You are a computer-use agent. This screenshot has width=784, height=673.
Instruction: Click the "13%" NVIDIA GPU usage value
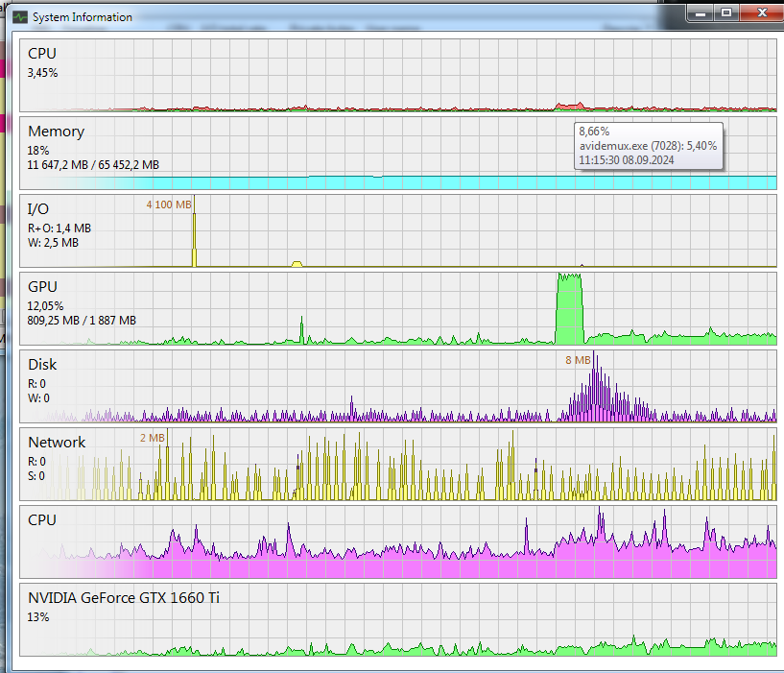38,617
